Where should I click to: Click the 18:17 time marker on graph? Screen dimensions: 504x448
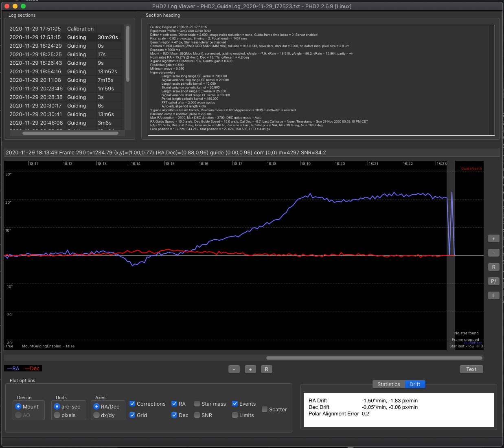pyautogui.click(x=238, y=164)
